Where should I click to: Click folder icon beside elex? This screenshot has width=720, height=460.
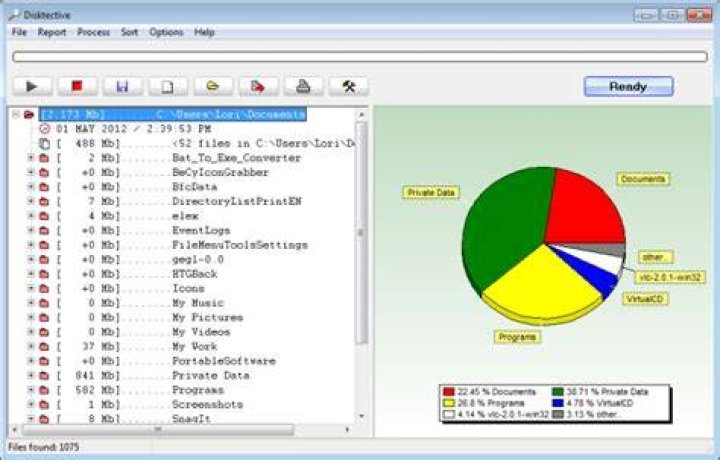[44, 216]
